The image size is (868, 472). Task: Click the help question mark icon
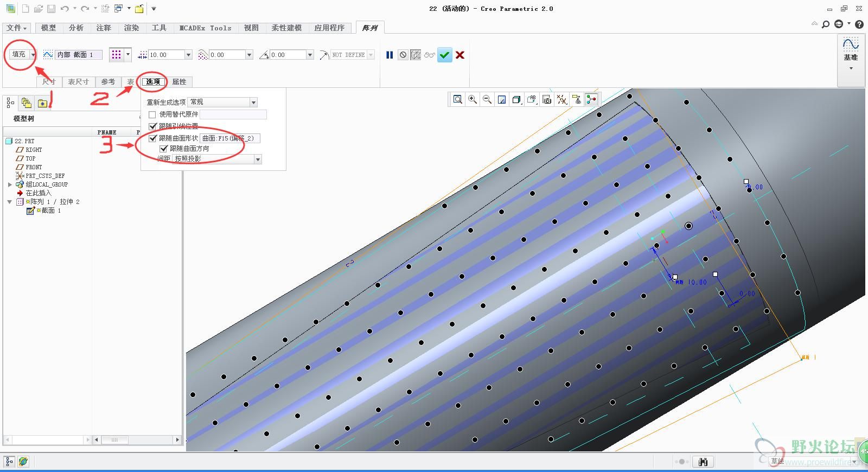pos(859,24)
